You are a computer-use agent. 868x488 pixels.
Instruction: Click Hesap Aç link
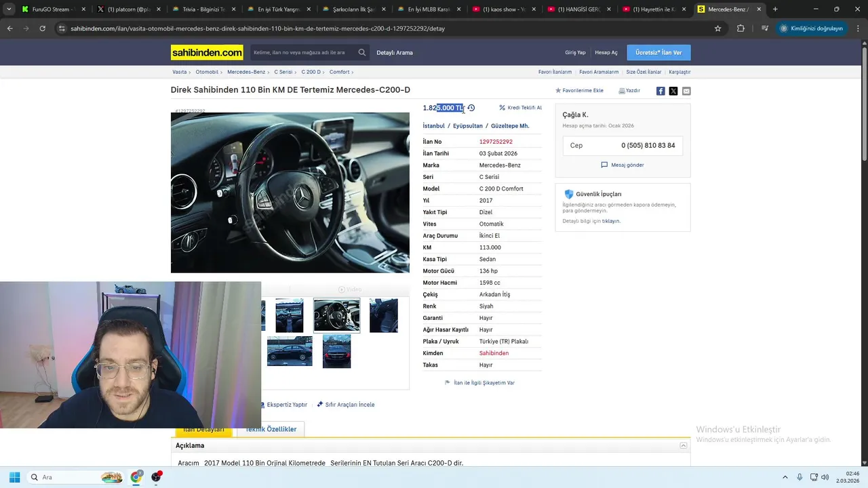coord(606,52)
